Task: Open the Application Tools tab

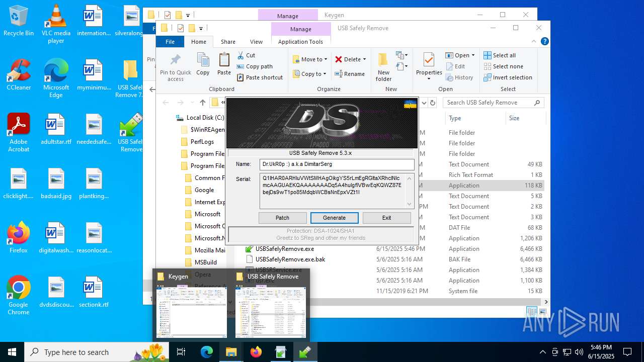Action: click(x=300, y=42)
